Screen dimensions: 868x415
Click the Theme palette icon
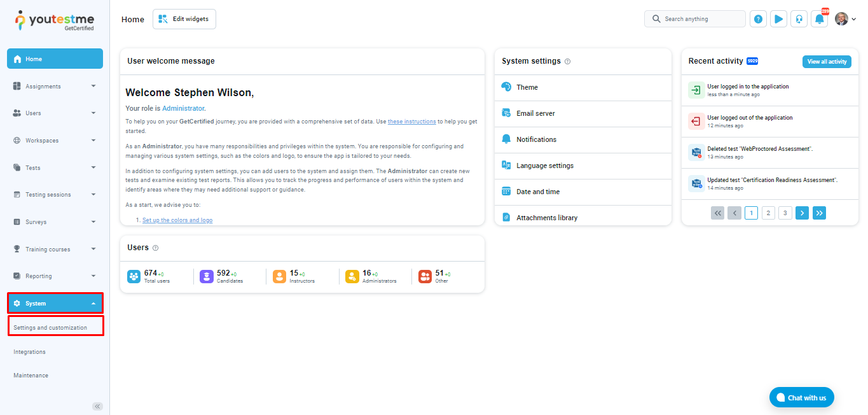pos(506,87)
